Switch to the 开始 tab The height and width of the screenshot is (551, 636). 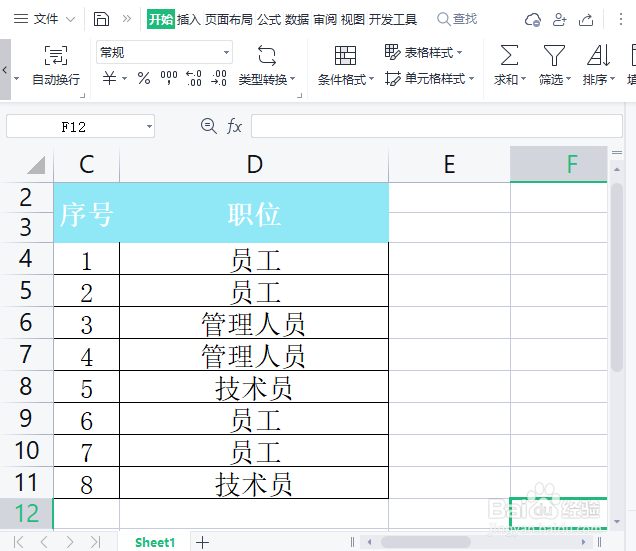pyautogui.click(x=161, y=19)
